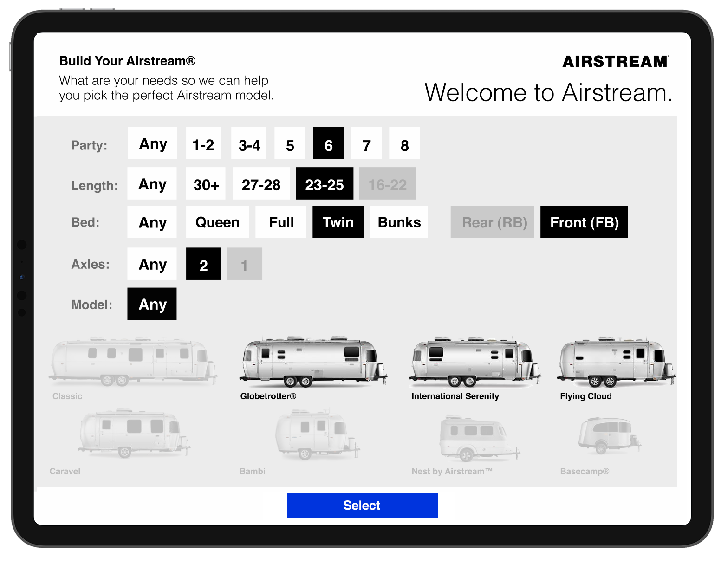This screenshot has width=728, height=564.
Task: Toggle the 2 axles option
Action: coord(204,264)
